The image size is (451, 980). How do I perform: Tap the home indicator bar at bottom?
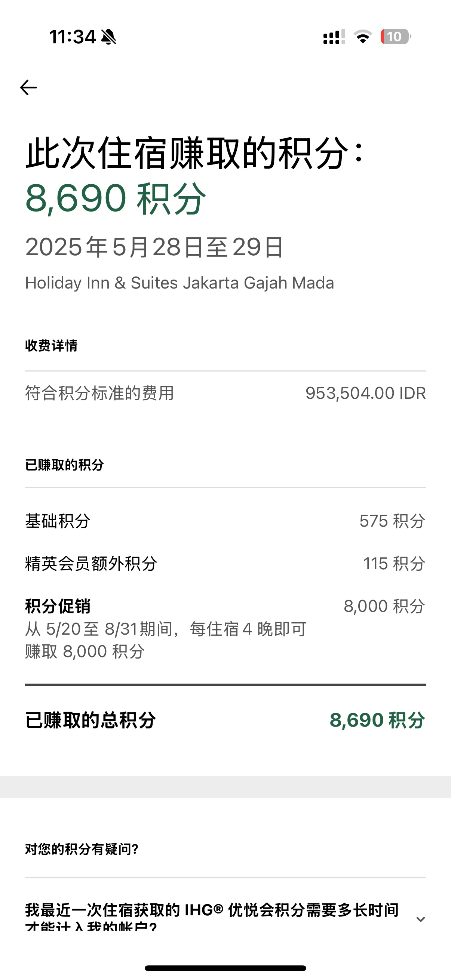point(225,968)
